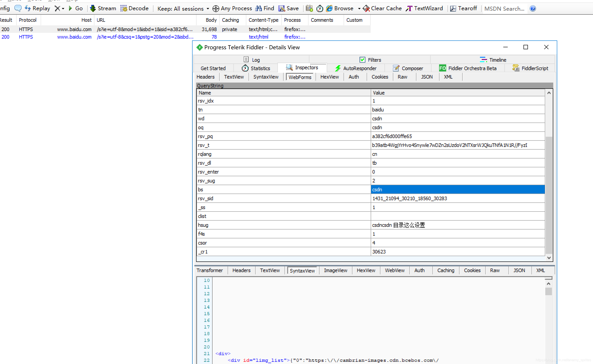Viewport: 593px width, 364px height.
Task: Click the Clear Cache icon
Action: click(x=366, y=8)
